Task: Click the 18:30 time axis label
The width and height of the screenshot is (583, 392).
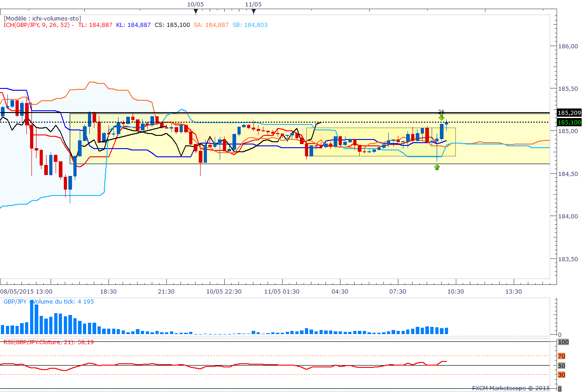Action: point(108,292)
